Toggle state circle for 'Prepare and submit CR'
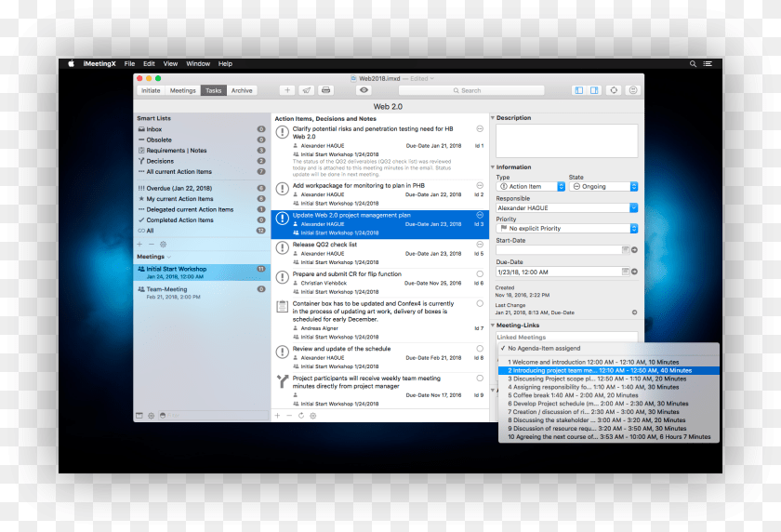 click(480, 274)
